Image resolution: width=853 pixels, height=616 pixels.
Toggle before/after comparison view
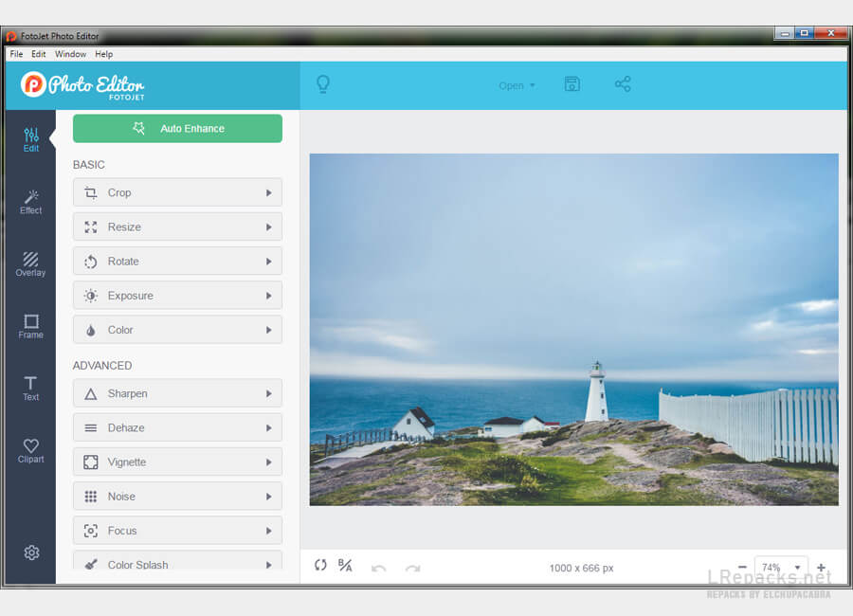tap(345, 566)
